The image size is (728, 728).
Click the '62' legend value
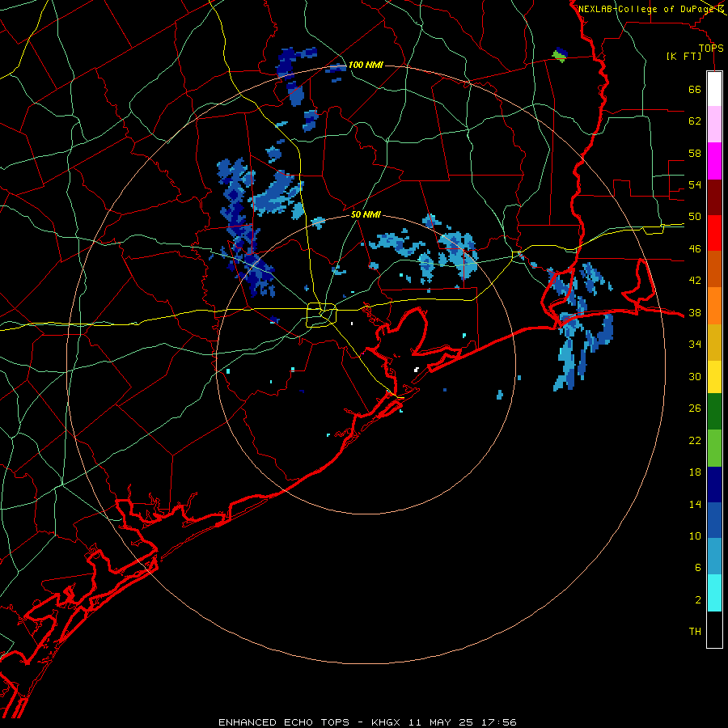(x=695, y=121)
